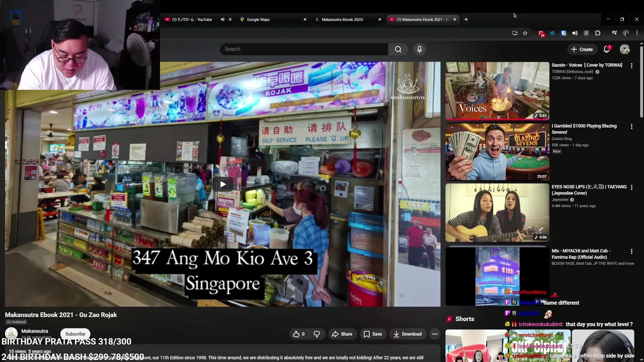Open options menu for MIYACHI mix

631,251
